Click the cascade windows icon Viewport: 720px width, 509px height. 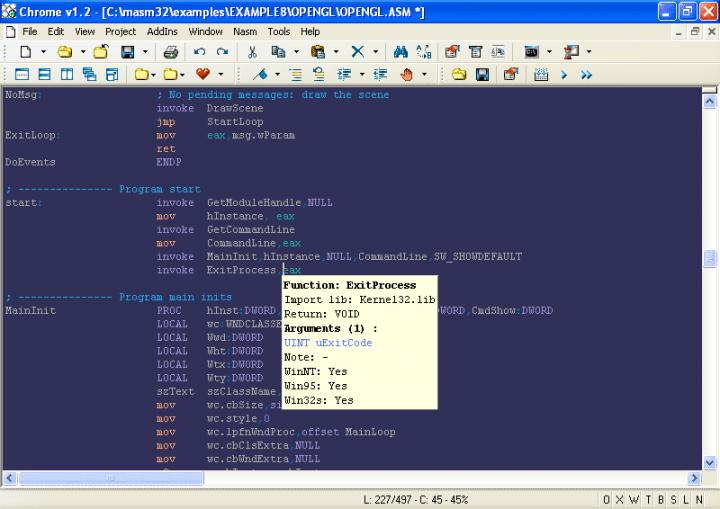tap(89, 74)
